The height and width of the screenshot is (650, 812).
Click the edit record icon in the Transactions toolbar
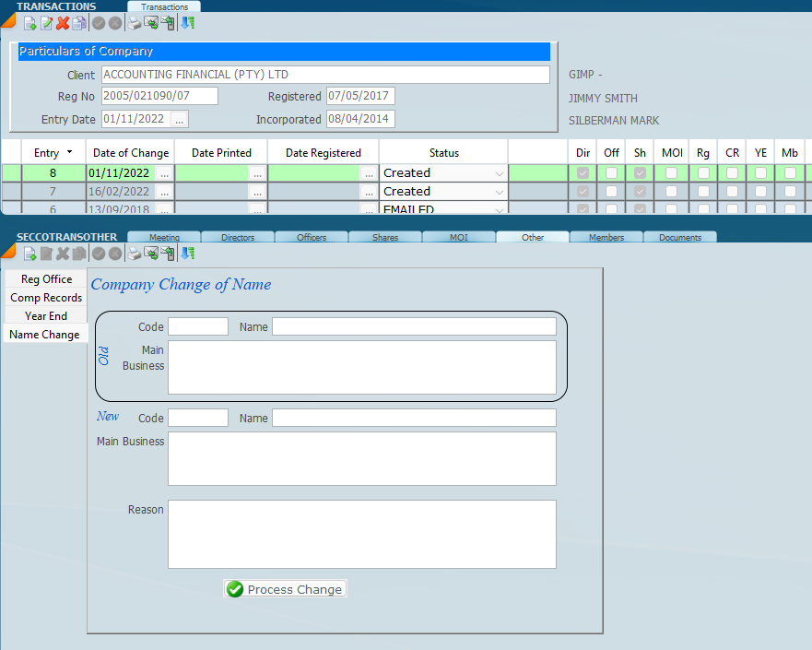[46, 23]
